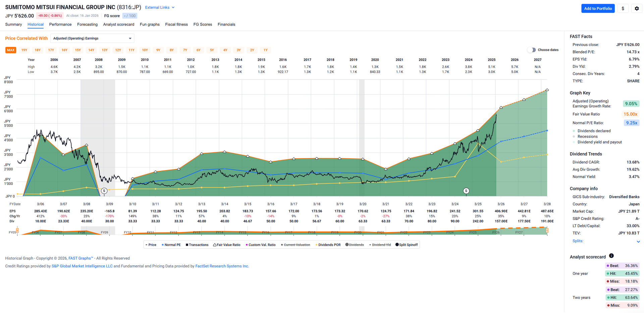This screenshot has width=644, height=313.
Task: Open the Financials tab
Action: [226, 24]
